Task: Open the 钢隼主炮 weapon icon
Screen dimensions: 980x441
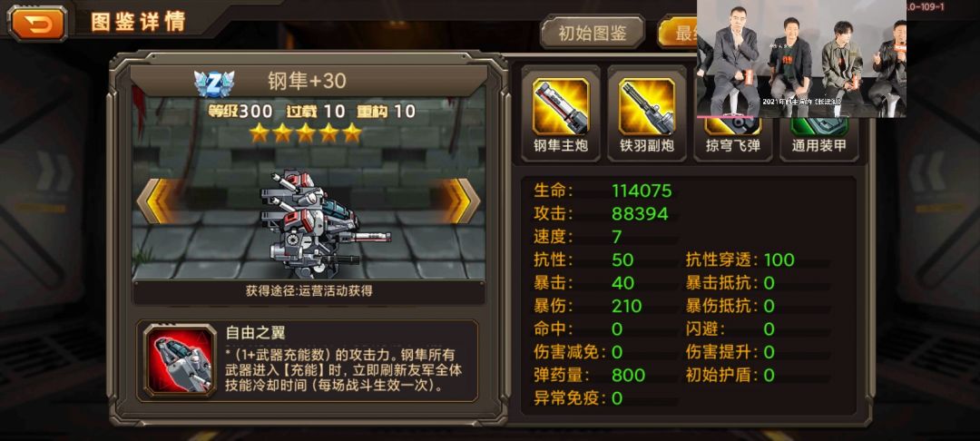Action: [561, 106]
